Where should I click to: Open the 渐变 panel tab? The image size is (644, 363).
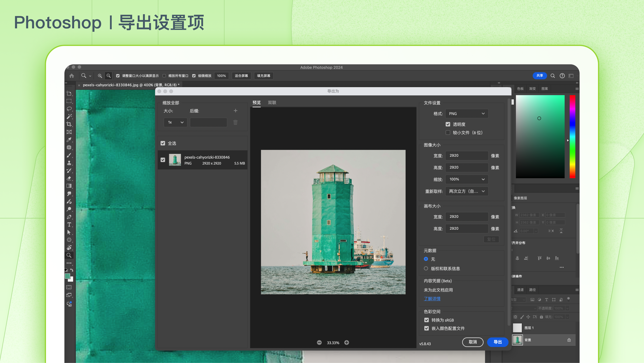tap(532, 89)
